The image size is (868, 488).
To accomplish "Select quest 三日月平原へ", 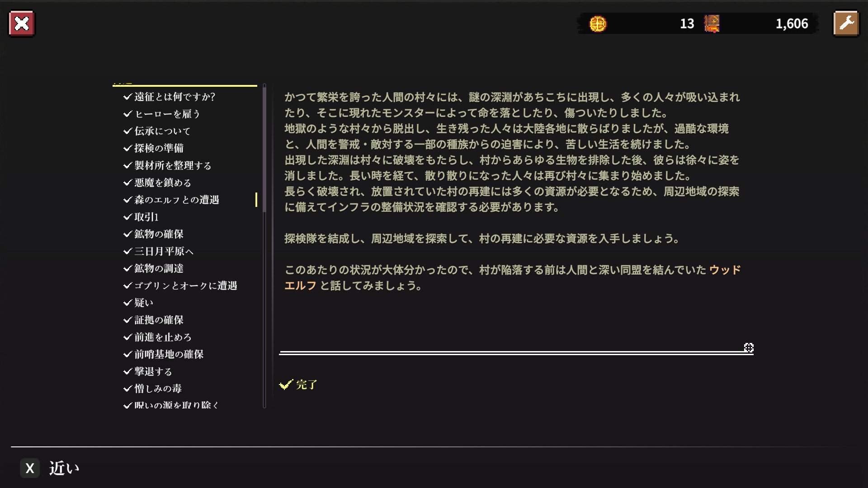I will [164, 251].
